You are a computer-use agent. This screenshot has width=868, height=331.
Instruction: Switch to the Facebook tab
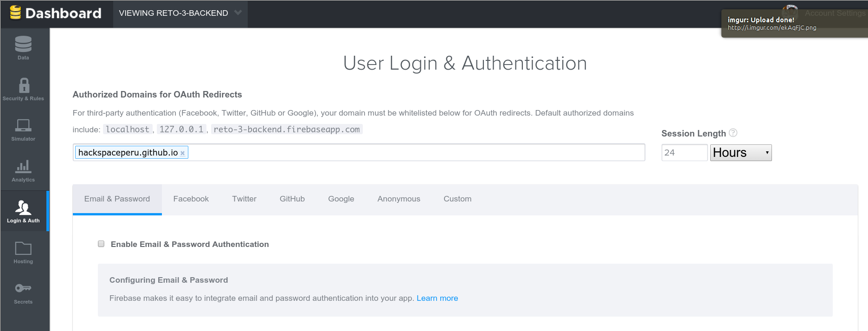191,199
